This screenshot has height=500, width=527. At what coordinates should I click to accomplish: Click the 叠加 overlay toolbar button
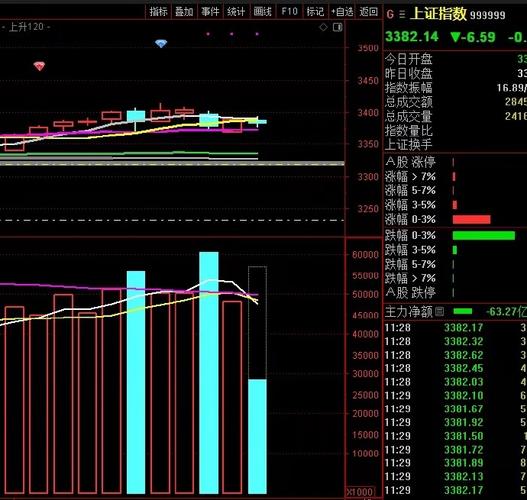coord(184,12)
